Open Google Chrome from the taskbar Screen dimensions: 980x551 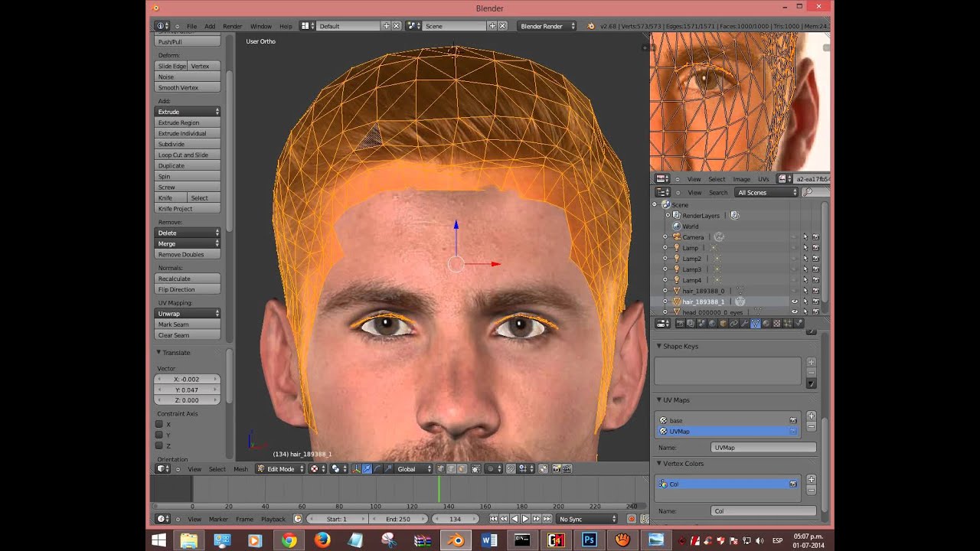coord(289,540)
